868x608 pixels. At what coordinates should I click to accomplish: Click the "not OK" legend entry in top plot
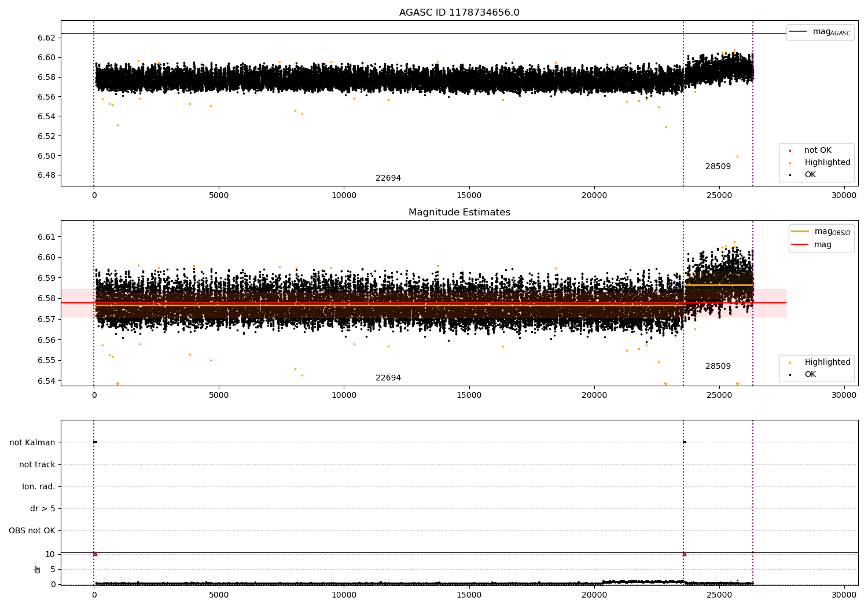pyautogui.click(x=818, y=151)
